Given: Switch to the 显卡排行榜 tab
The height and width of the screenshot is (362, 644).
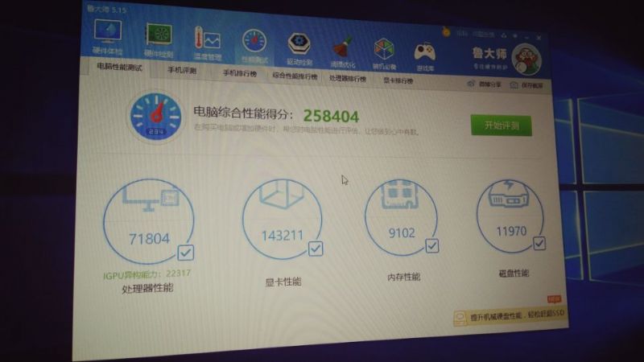Looking at the screenshot, I should click(x=398, y=80).
